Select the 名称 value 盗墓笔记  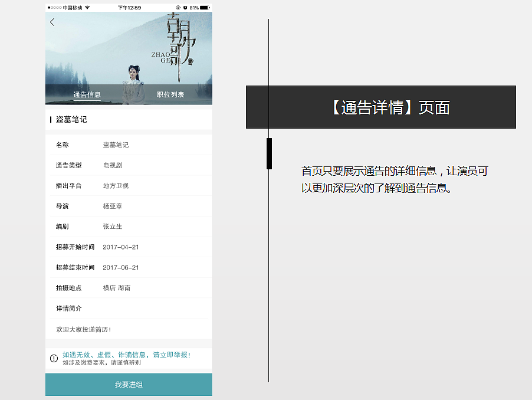click(116, 145)
